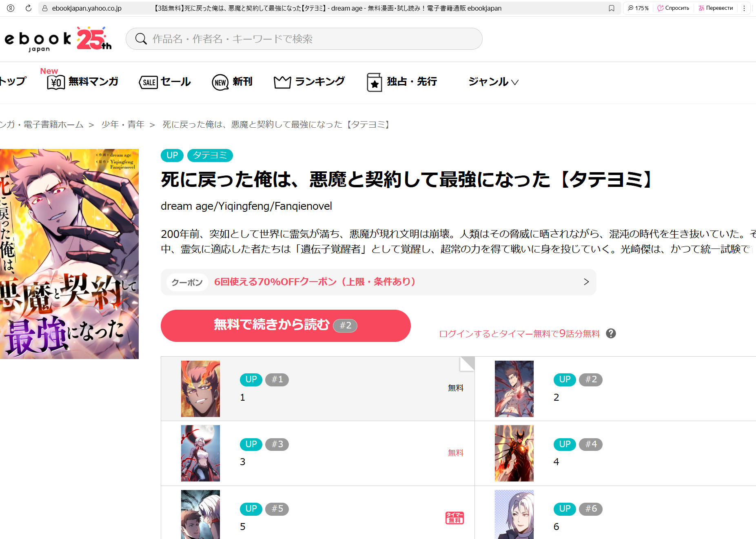Click the main manga cover image

click(x=69, y=254)
